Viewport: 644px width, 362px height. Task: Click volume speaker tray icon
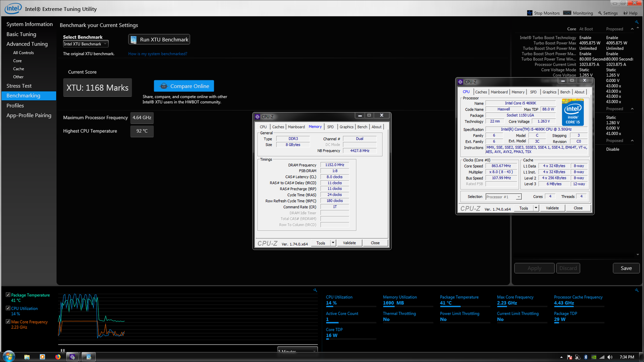(x=610, y=357)
